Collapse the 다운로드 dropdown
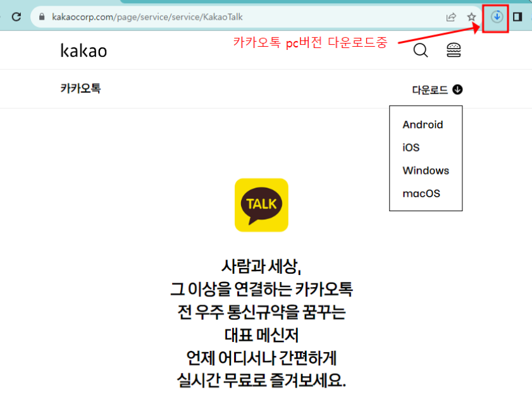This screenshot has height=397, width=532. (437, 90)
